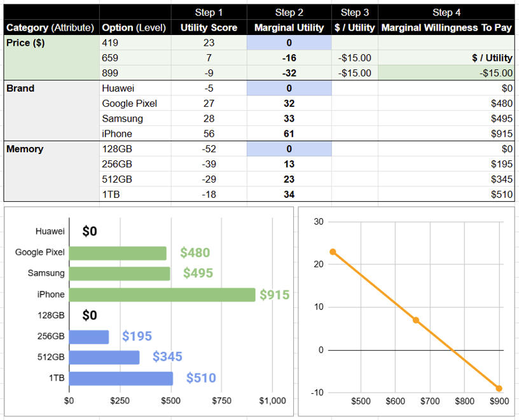The image size is (519, 420).
Task: Select the 'iPhone' option cell in table
Action: click(x=135, y=134)
